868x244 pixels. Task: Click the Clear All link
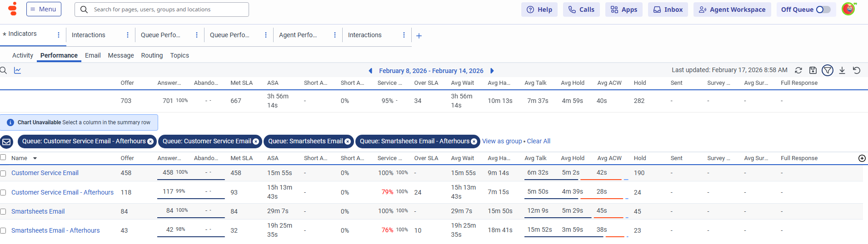pos(539,141)
